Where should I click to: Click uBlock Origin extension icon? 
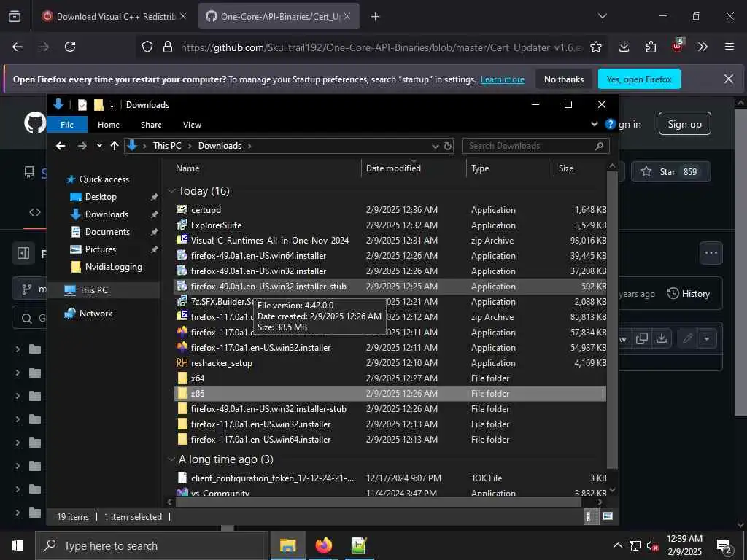(x=678, y=46)
